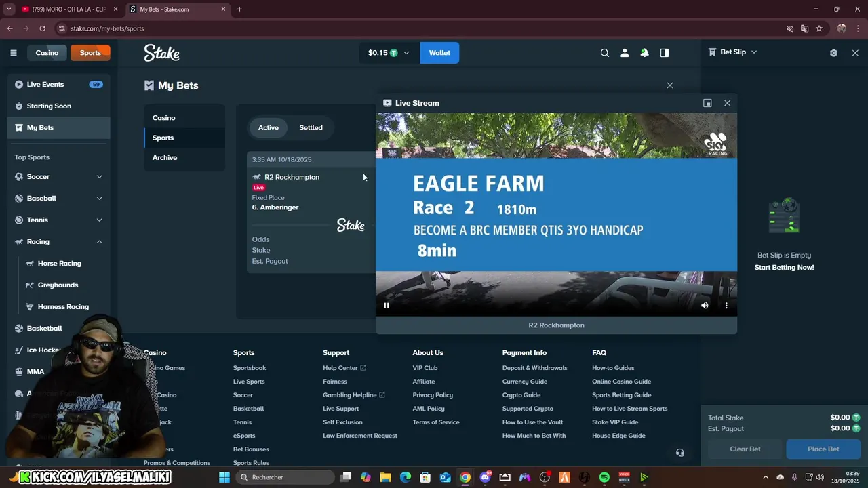
Task: Switch to Casino section
Action: tap(47, 53)
